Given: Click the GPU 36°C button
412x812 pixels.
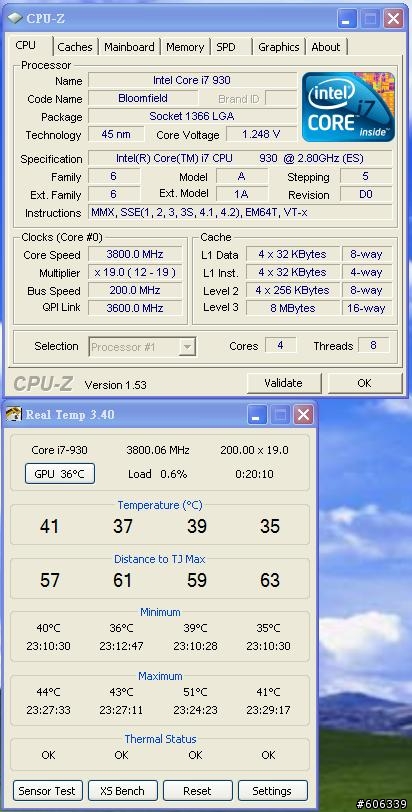Looking at the screenshot, I should tap(60, 473).
